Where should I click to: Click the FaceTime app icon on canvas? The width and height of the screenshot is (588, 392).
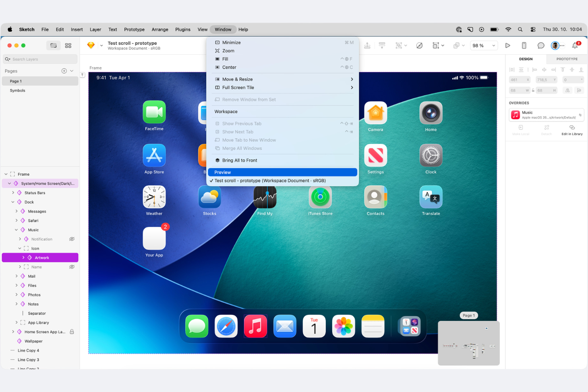[x=154, y=112]
